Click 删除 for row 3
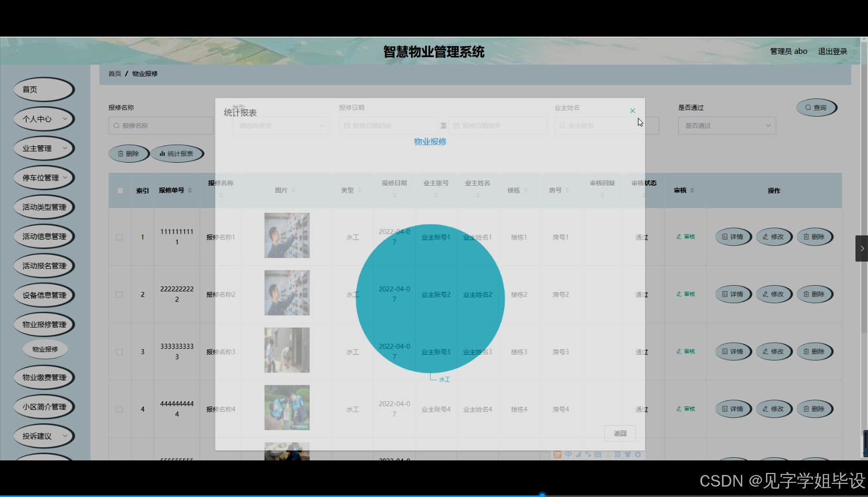This screenshot has height=497, width=868. click(815, 352)
